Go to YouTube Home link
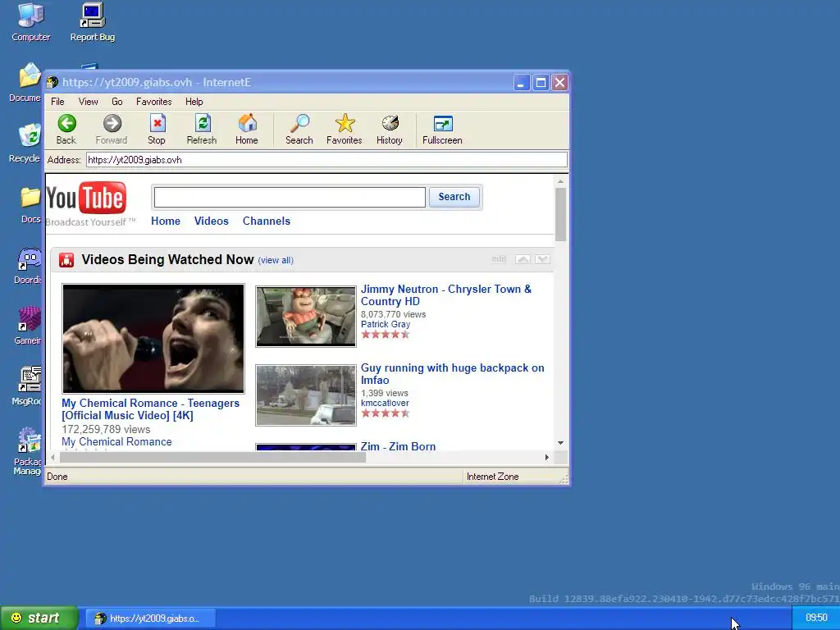 [x=166, y=221]
